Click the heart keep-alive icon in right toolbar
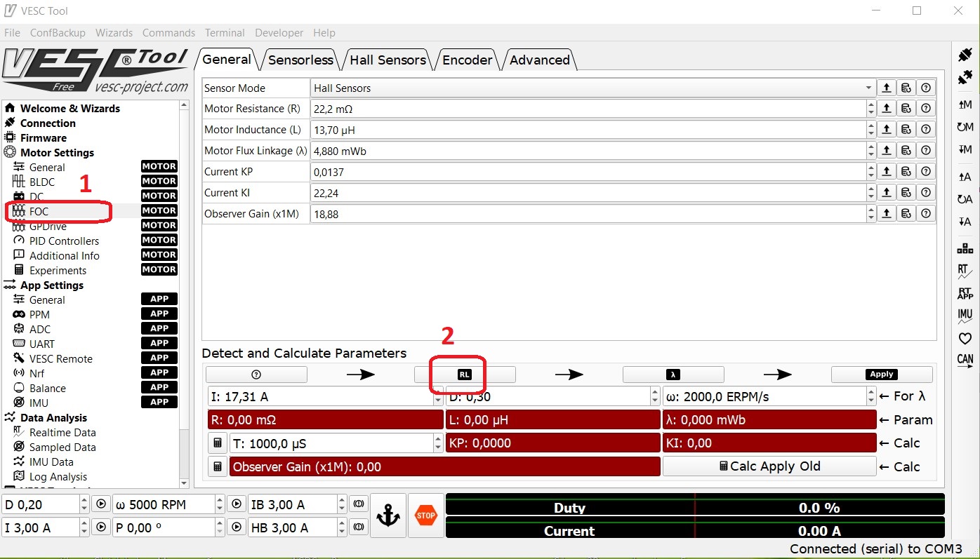 tap(965, 339)
